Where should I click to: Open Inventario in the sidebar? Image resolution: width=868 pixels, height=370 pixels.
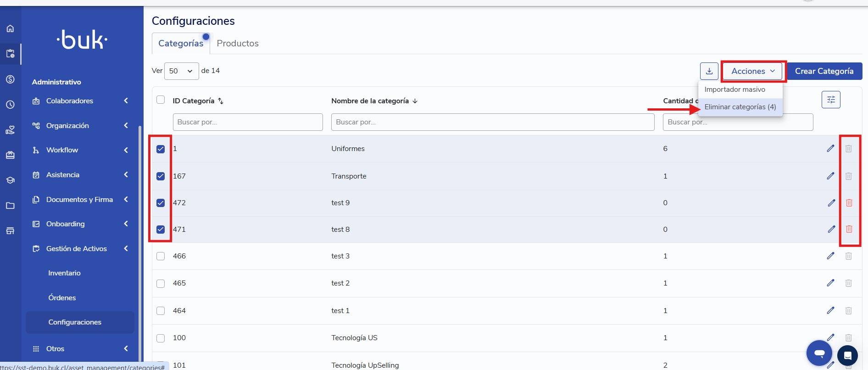64,273
